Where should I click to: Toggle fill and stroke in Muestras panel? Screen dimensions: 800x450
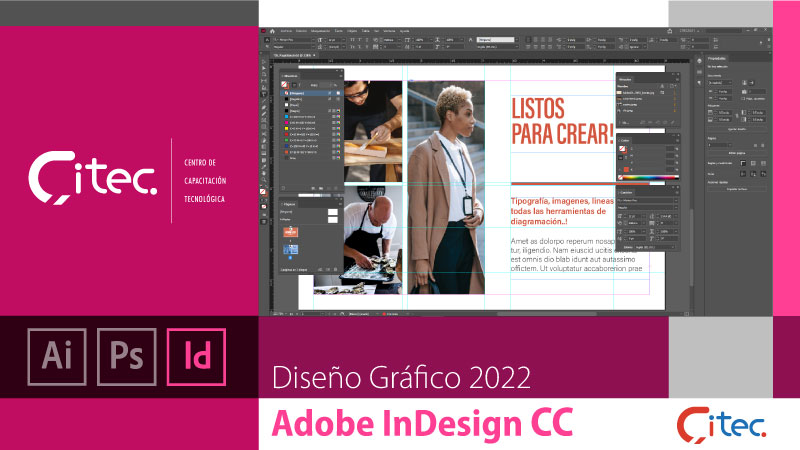283,85
